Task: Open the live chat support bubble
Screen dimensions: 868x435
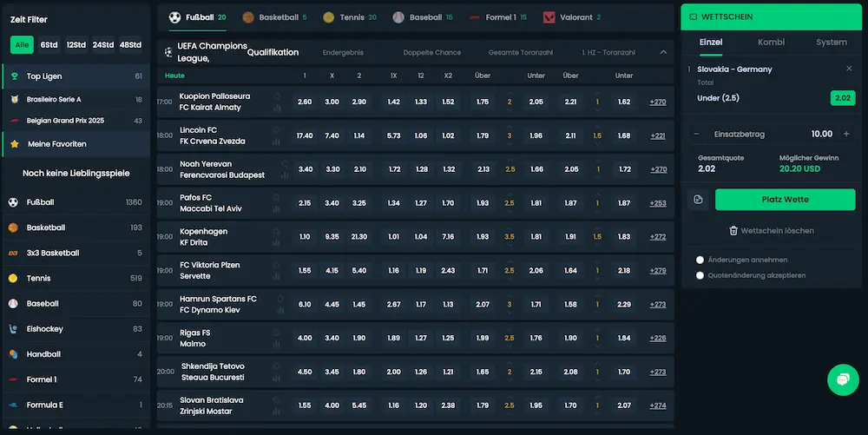Action: 843,379
